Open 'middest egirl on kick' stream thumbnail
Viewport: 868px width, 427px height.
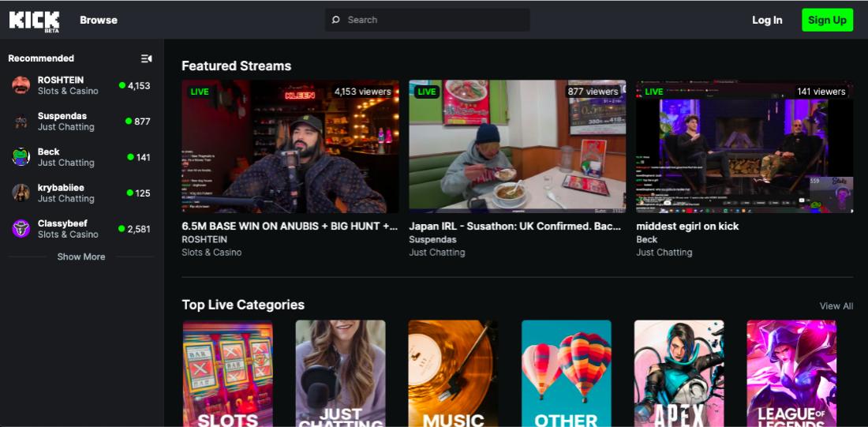point(744,147)
